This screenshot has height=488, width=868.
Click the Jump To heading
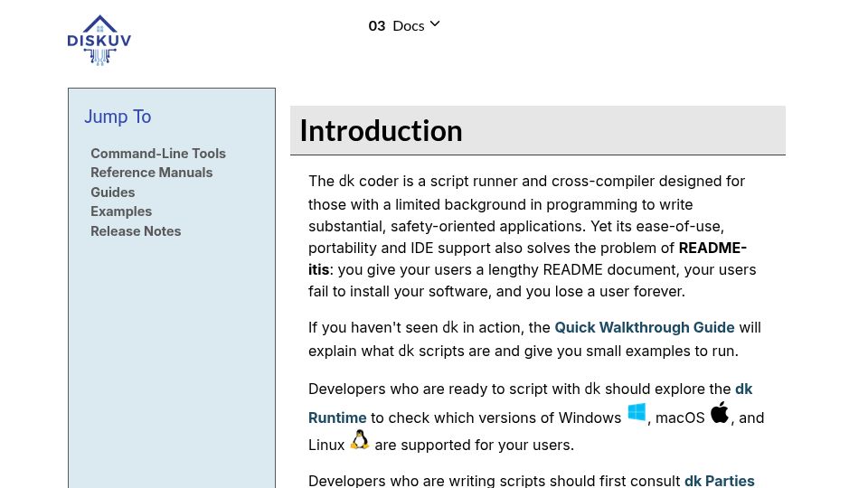118,117
